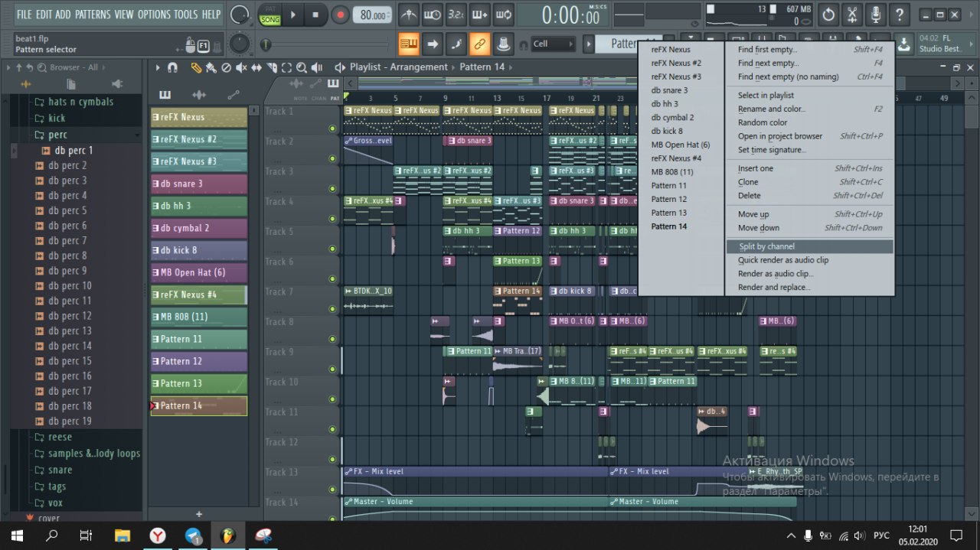The width and height of the screenshot is (980, 550).
Task: Open the FILE menu
Action: [24, 15]
